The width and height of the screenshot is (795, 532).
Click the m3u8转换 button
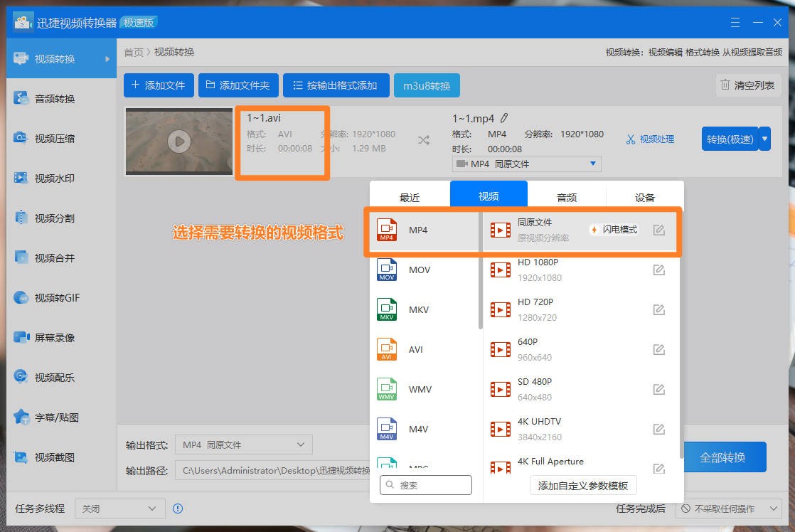pyautogui.click(x=427, y=84)
